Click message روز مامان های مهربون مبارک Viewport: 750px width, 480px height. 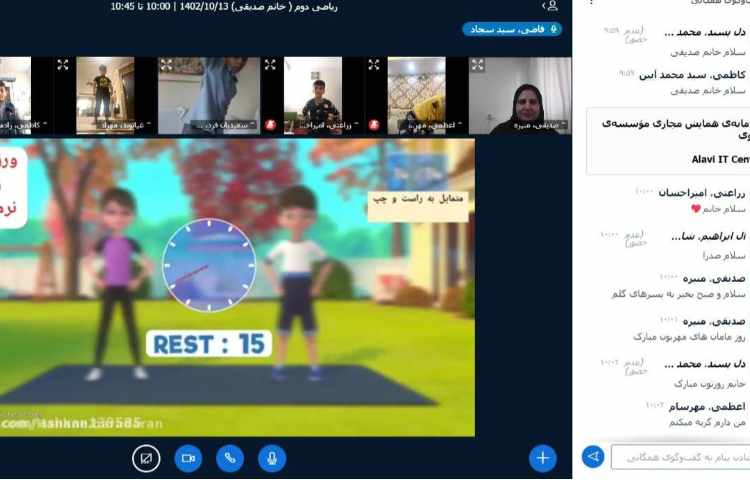pos(689,337)
